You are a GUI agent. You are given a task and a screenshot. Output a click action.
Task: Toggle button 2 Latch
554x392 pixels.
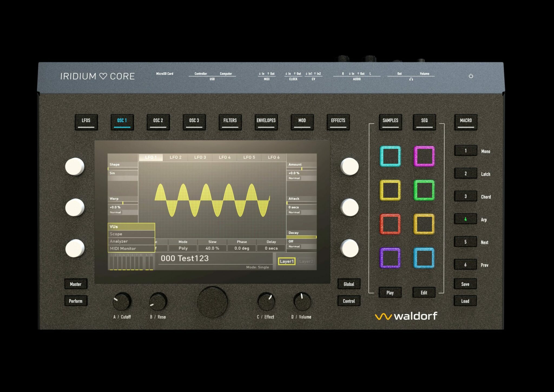click(x=466, y=173)
